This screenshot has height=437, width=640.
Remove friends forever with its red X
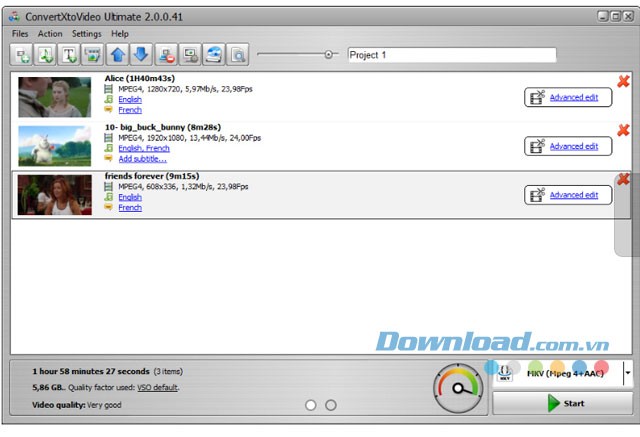click(x=623, y=179)
